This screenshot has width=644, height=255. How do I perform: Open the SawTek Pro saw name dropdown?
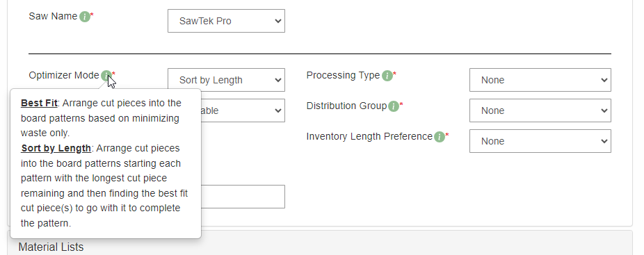[226, 21]
